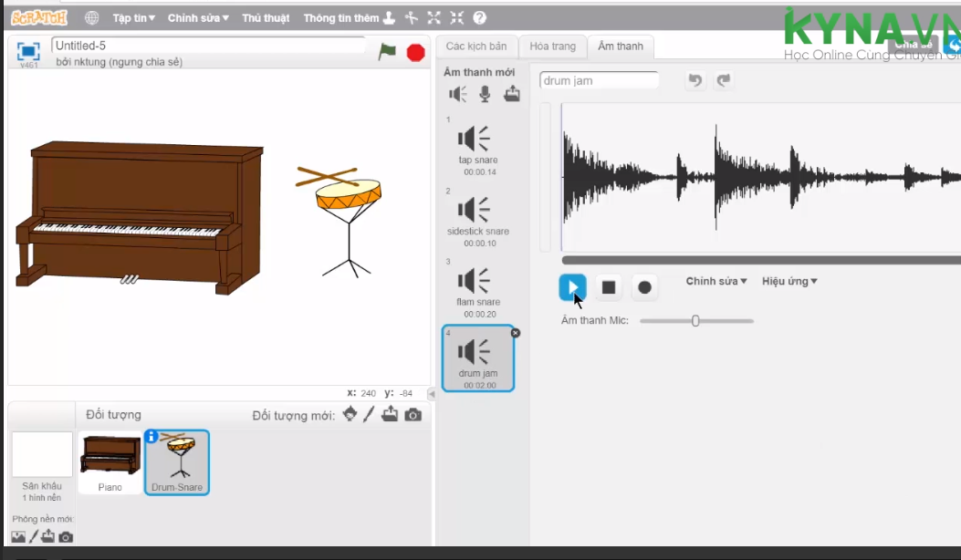Image resolution: width=961 pixels, height=560 pixels.
Task: Click the undo arrow in sound editor
Action: click(x=695, y=80)
